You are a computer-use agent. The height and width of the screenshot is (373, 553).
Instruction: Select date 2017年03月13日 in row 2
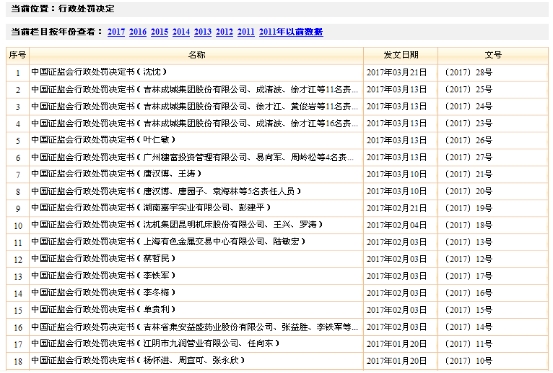pyautogui.click(x=397, y=90)
